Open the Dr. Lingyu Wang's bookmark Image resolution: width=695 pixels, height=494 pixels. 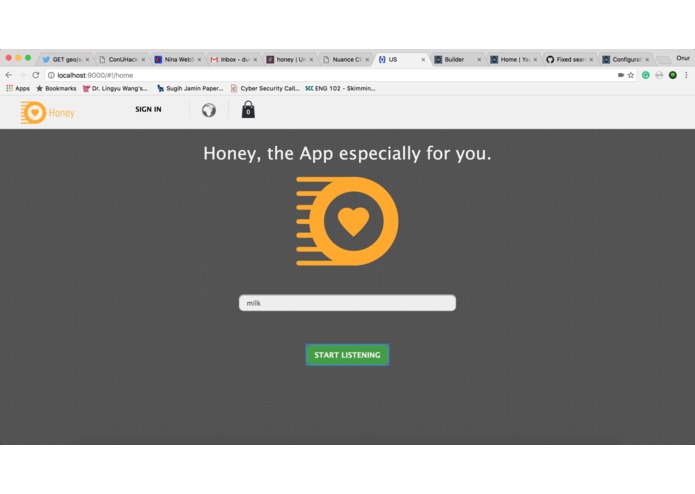[x=115, y=89]
